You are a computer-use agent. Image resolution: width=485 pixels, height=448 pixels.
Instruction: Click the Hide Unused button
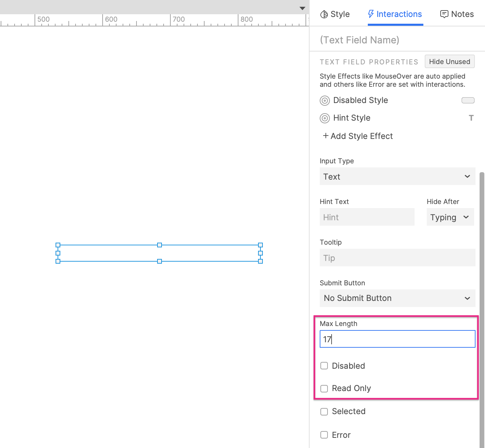pyautogui.click(x=449, y=61)
